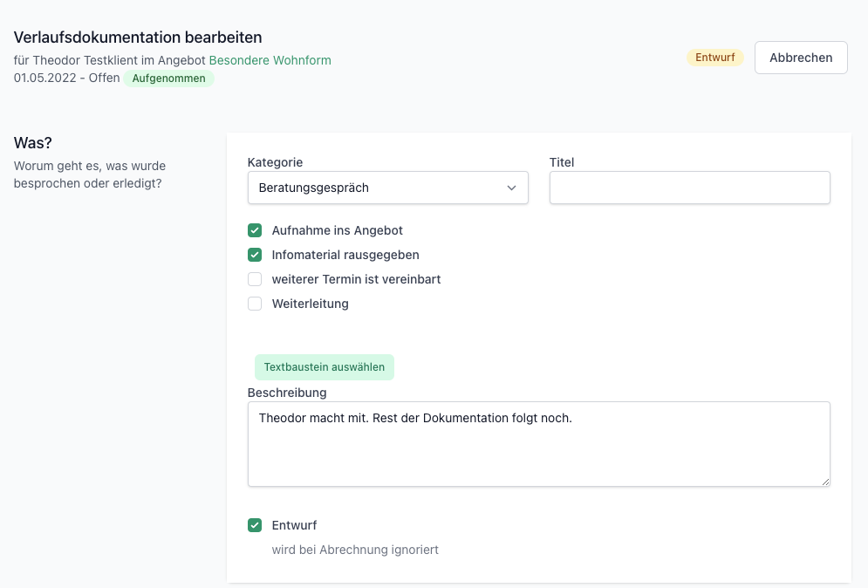Click 'für Theodor Testklient im Angebot' text
868x588 pixels.
pos(110,60)
